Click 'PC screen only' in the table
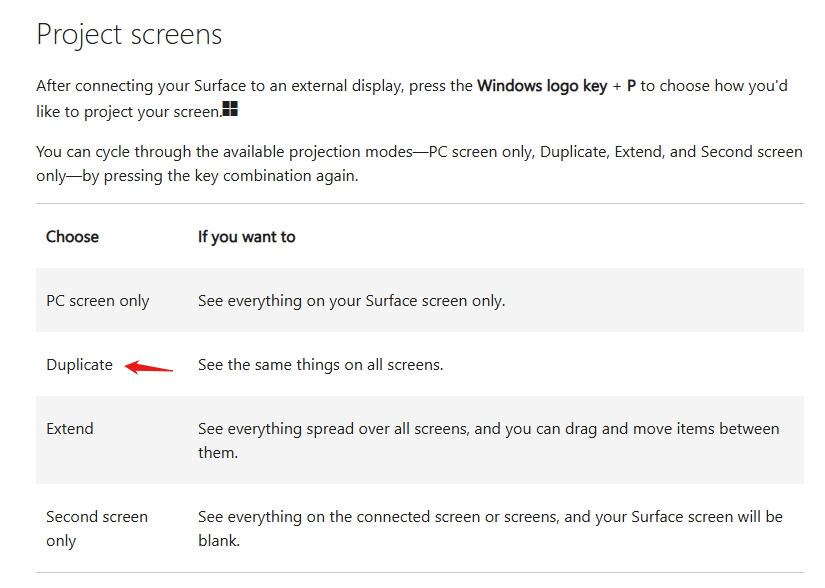Viewport: 825px width, 588px height. tap(98, 301)
